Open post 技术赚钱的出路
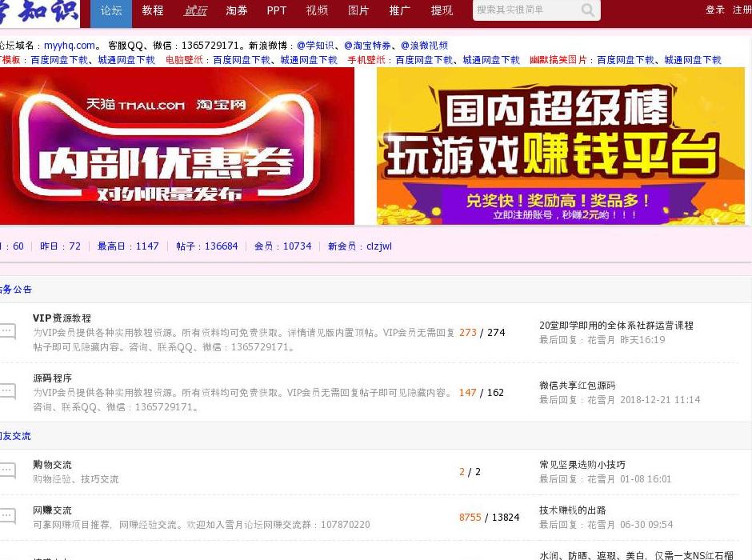This screenshot has width=752, height=560. (573, 510)
